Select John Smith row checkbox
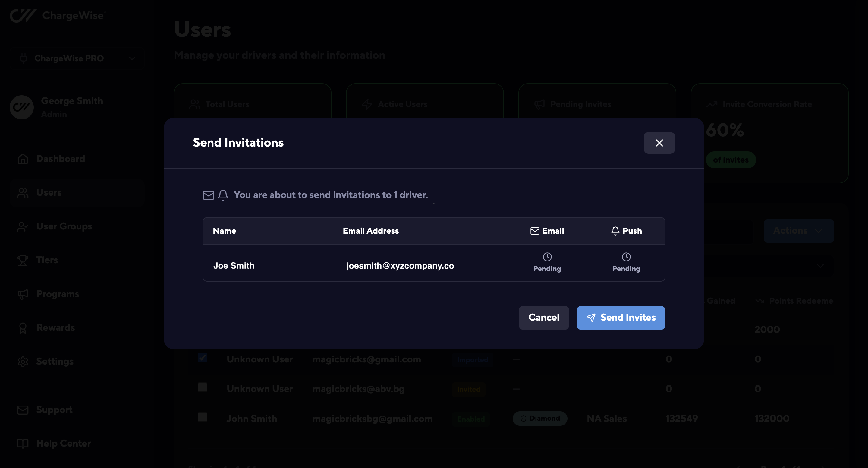Screen dimensions: 868x468 click(203, 417)
